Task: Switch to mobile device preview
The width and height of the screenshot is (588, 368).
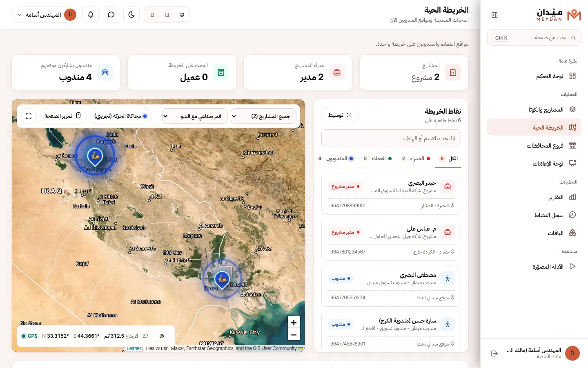Action: coord(152,15)
